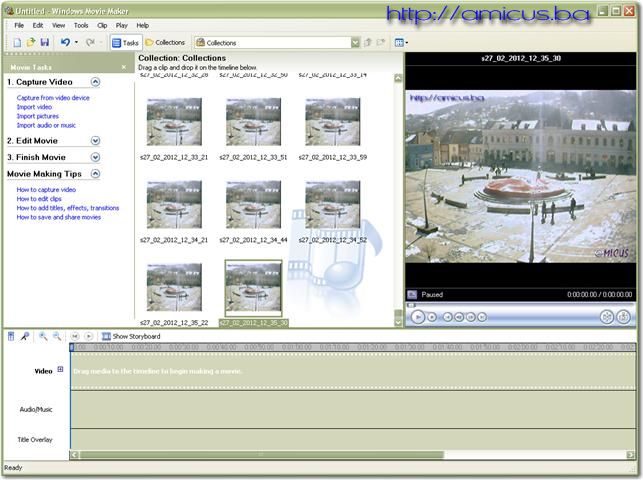Viewport: 643px width, 480px height.
Task: Take a picture from the preview
Action: 623,317
